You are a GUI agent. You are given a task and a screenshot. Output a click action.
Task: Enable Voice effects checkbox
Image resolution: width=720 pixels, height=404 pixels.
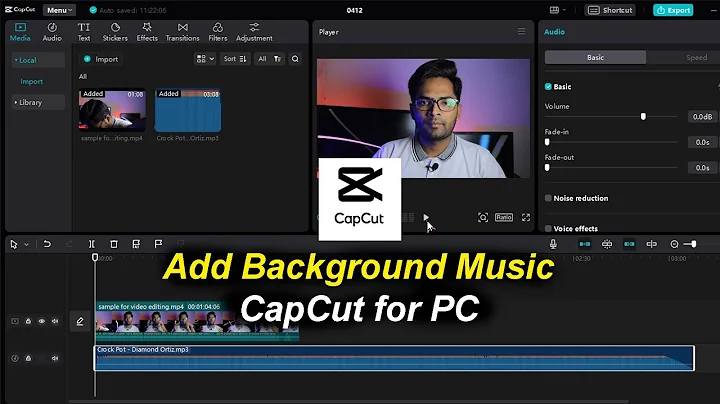(x=548, y=228)
